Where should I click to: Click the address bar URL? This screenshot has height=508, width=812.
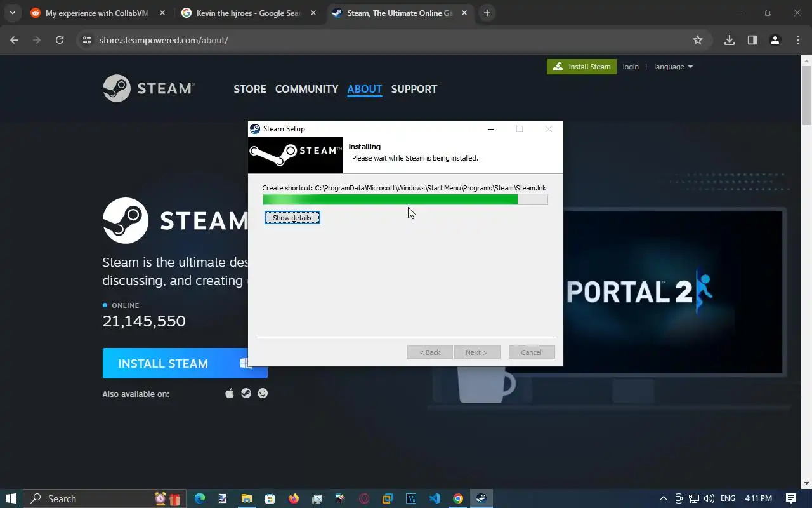click(x=164, y=40)
